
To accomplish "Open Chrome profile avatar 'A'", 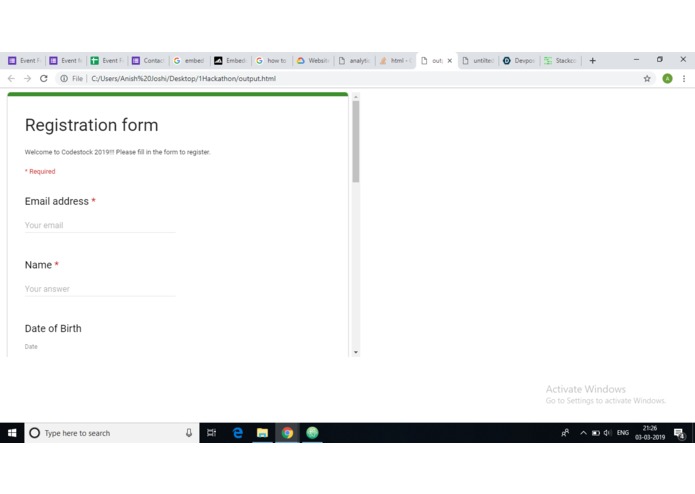I will (667, 78).
